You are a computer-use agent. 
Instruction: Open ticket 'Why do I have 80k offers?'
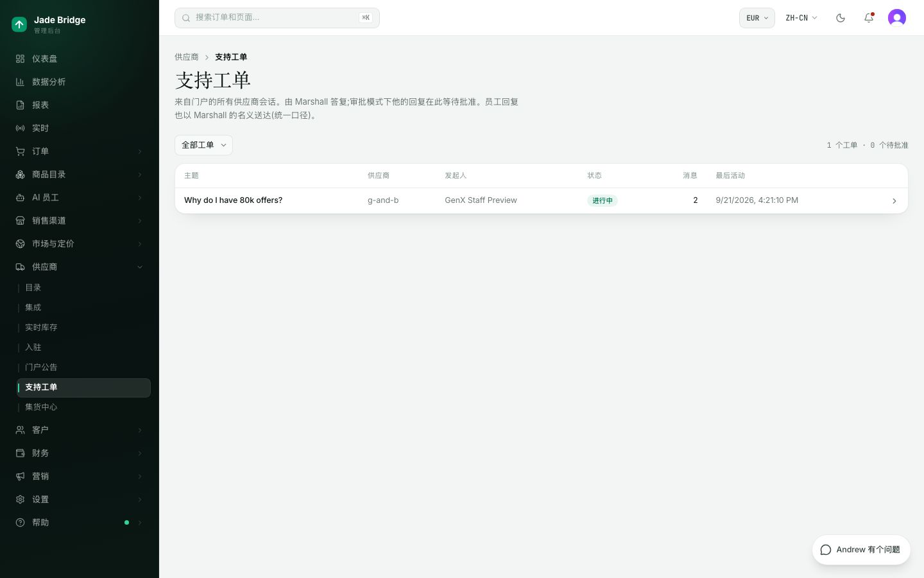click(x=233, y=200)
